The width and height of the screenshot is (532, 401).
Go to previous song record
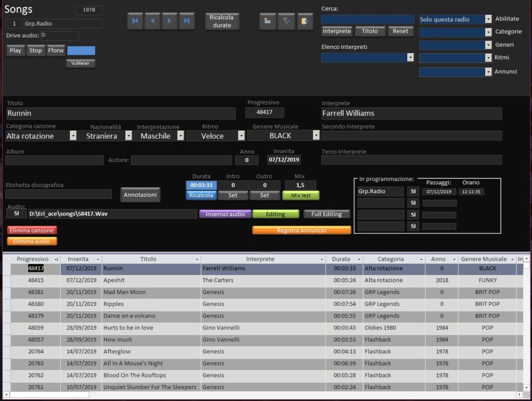coord(152,21)
